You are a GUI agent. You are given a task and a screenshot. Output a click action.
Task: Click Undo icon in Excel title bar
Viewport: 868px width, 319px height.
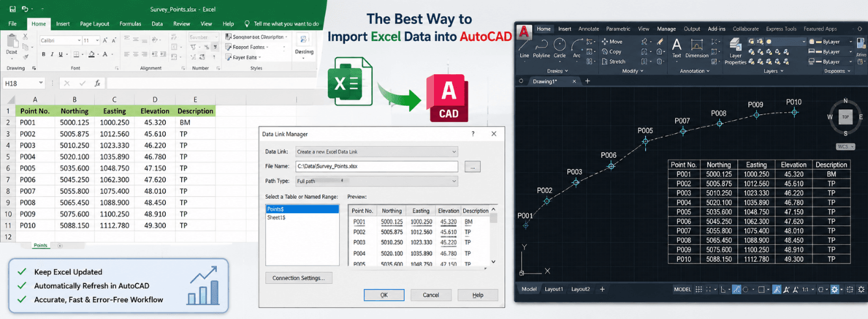[x=24, y=10]
